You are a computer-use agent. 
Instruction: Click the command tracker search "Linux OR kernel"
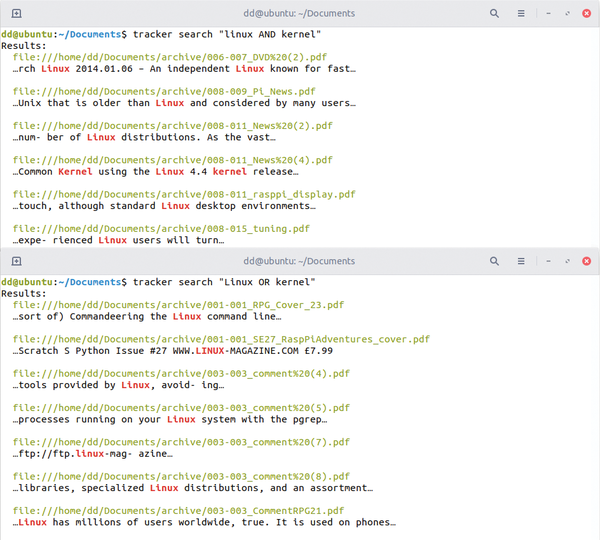pyautogui.click(x=224, y=282)
